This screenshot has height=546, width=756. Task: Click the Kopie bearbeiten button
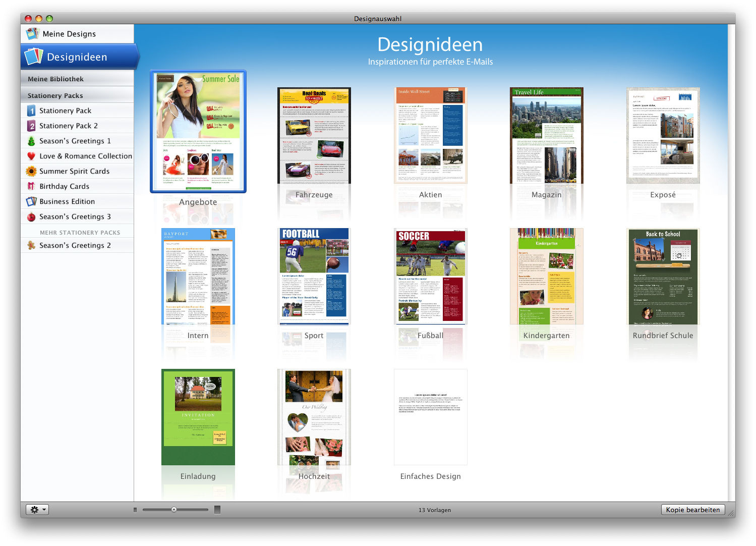tap(693, 510)
